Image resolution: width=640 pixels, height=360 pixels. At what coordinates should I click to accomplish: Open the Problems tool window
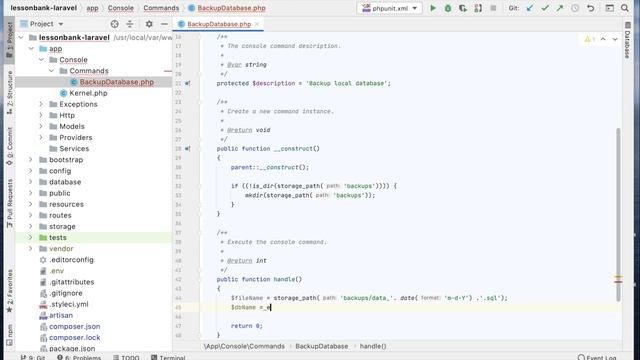pyautogui.click(x=79, y=357)
